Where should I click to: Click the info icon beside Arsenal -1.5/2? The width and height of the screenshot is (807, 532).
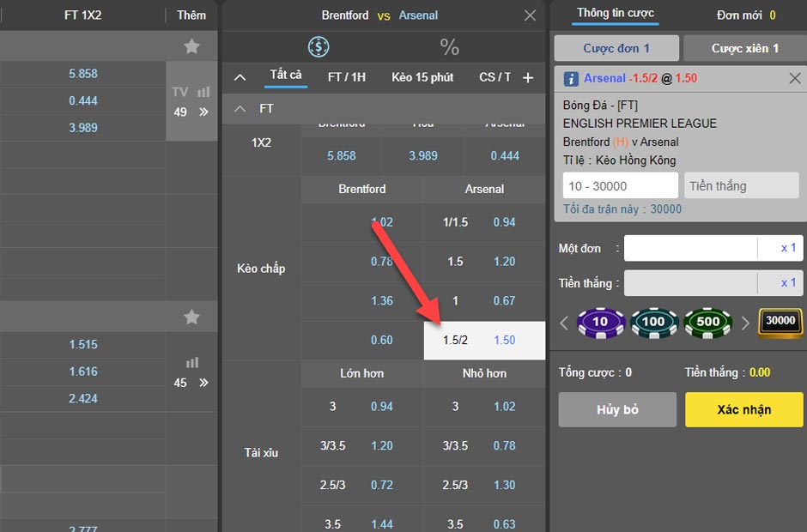(571, 79)
